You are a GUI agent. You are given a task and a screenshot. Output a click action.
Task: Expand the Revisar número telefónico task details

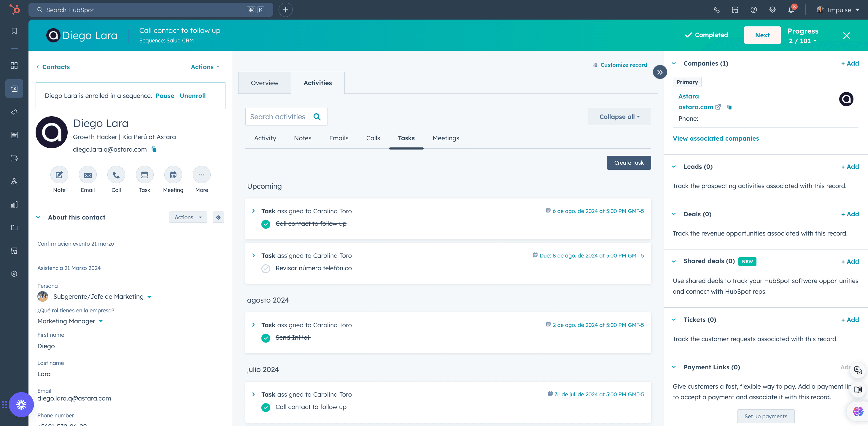[253, 255]
